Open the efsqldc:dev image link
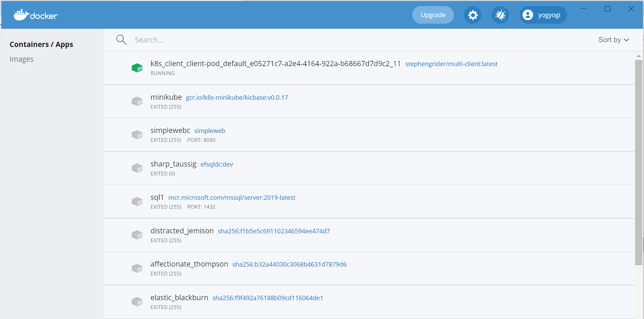 (x=217, y=164)
